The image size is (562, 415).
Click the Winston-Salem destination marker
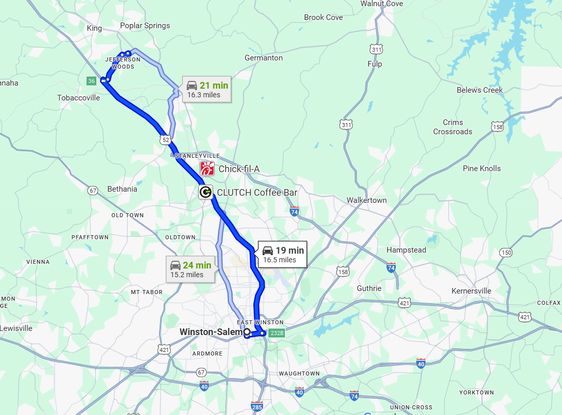tap(247, 332)
